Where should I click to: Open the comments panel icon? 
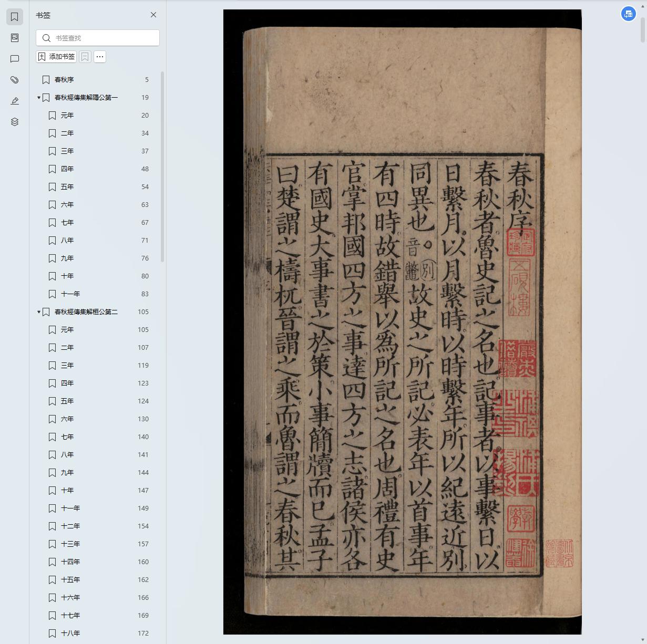point(15,59)
